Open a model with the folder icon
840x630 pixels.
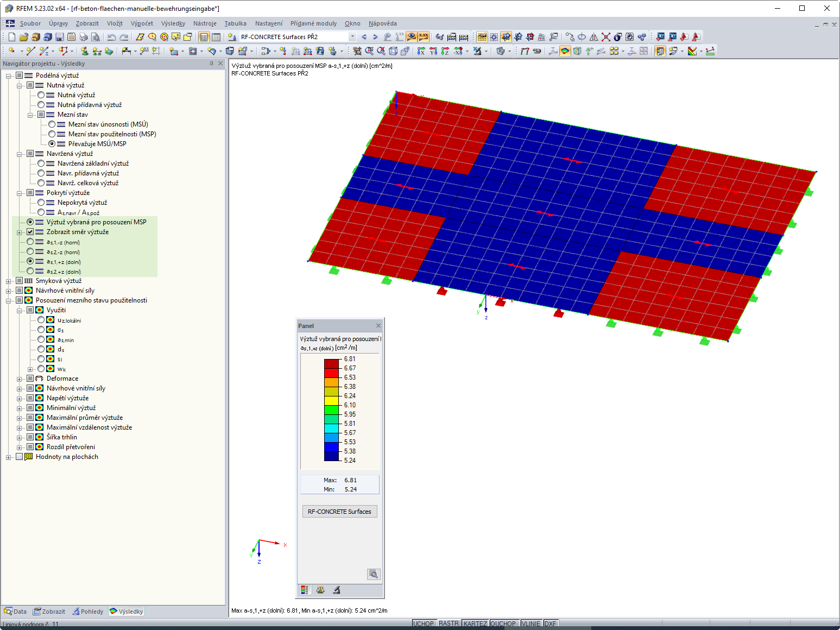pos(24,37)
